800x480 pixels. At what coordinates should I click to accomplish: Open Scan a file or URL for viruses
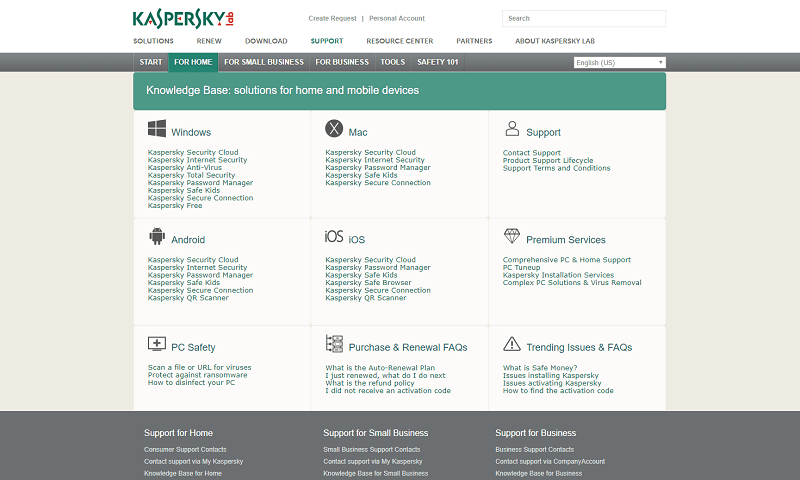tap(199, 367)
